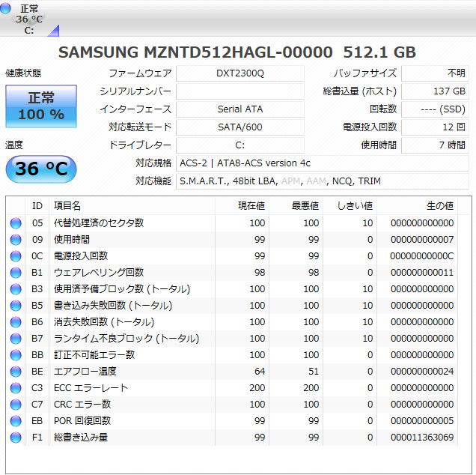This screenshot has width=476, height=475.
Task: Click status icon for attribute C3
Action: click(16, 388)
